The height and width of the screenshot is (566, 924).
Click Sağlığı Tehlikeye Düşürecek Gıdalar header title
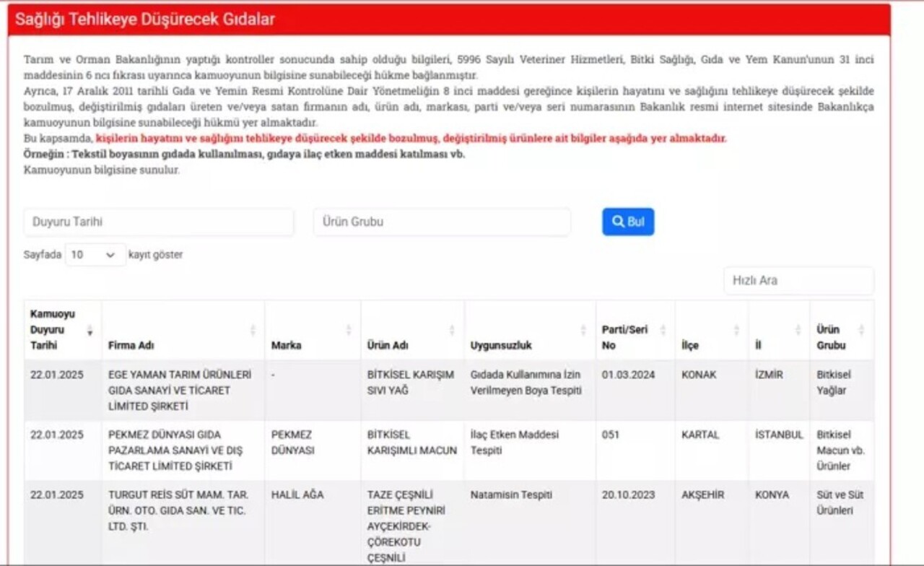145,19
